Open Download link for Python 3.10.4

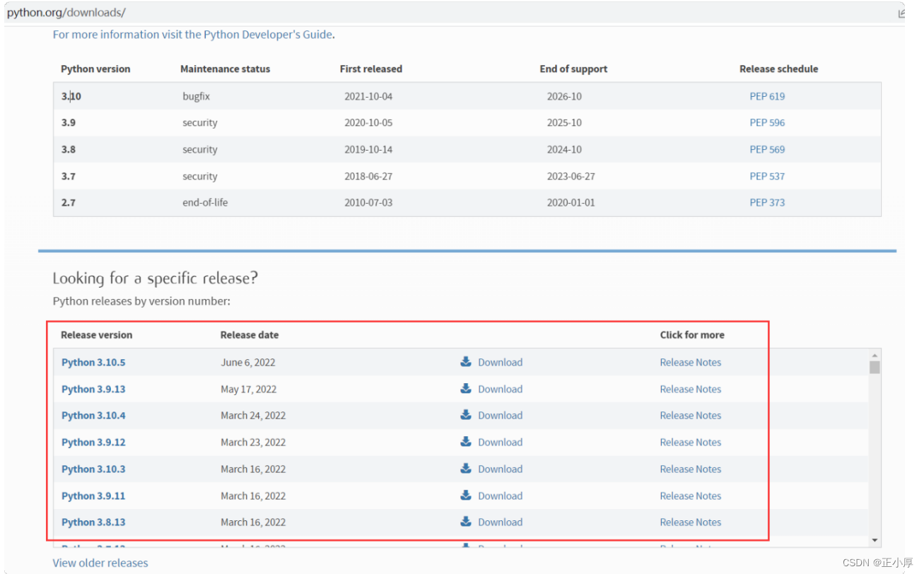(500, 416)
